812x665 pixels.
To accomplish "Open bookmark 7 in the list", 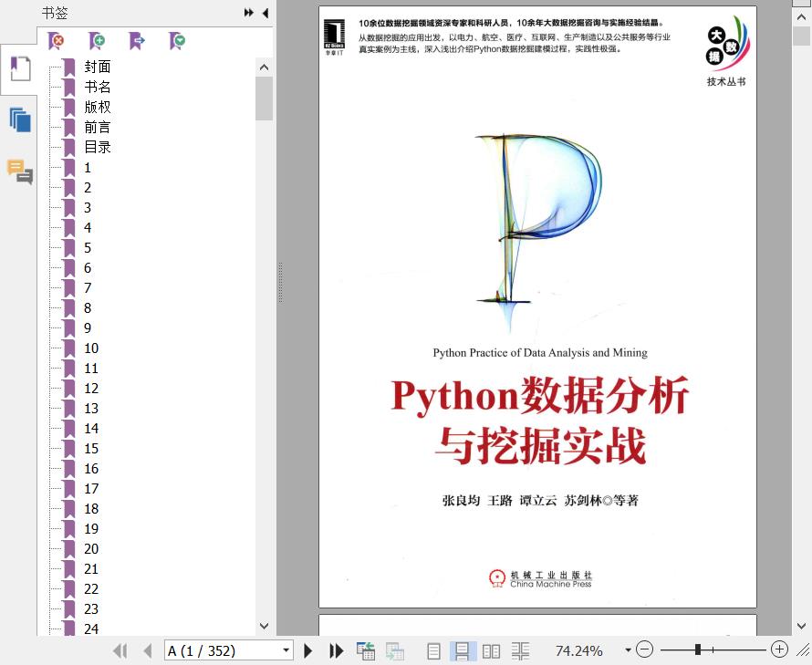I will point(88,288).
